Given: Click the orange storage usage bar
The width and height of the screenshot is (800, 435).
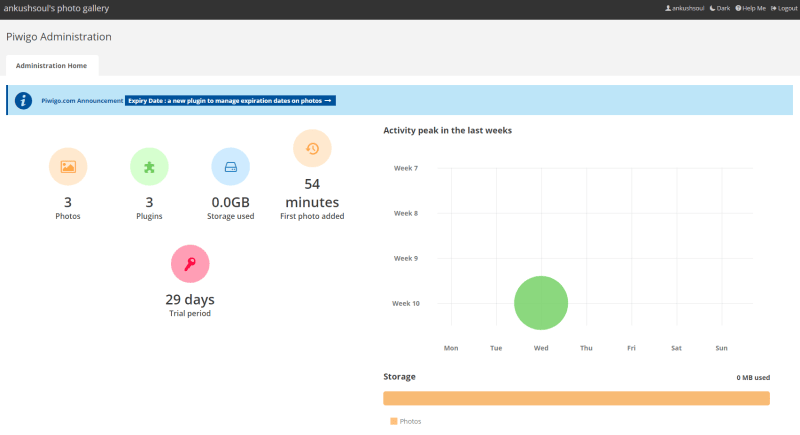Looking at the screenshot, I should (576, 398).
